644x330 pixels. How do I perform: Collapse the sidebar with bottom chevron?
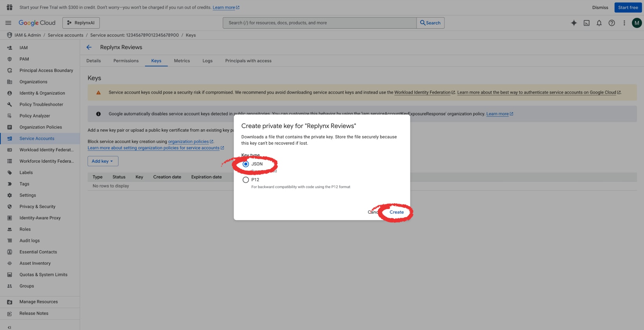click(x=9, y=327)
